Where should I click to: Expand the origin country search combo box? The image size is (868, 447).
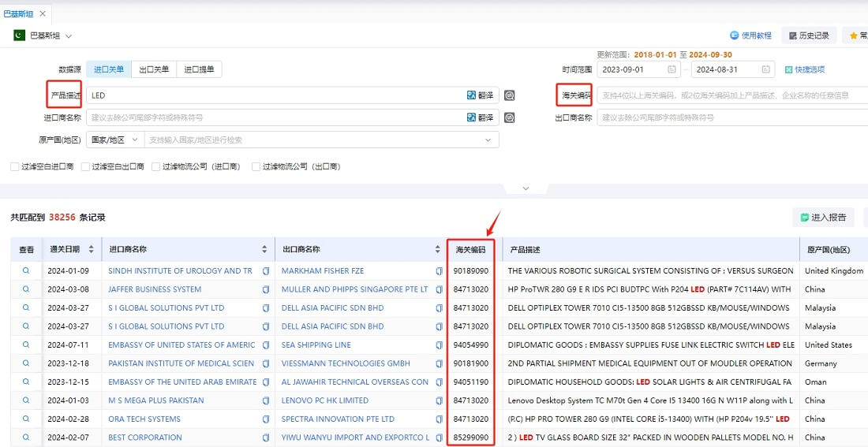point(322,140)
